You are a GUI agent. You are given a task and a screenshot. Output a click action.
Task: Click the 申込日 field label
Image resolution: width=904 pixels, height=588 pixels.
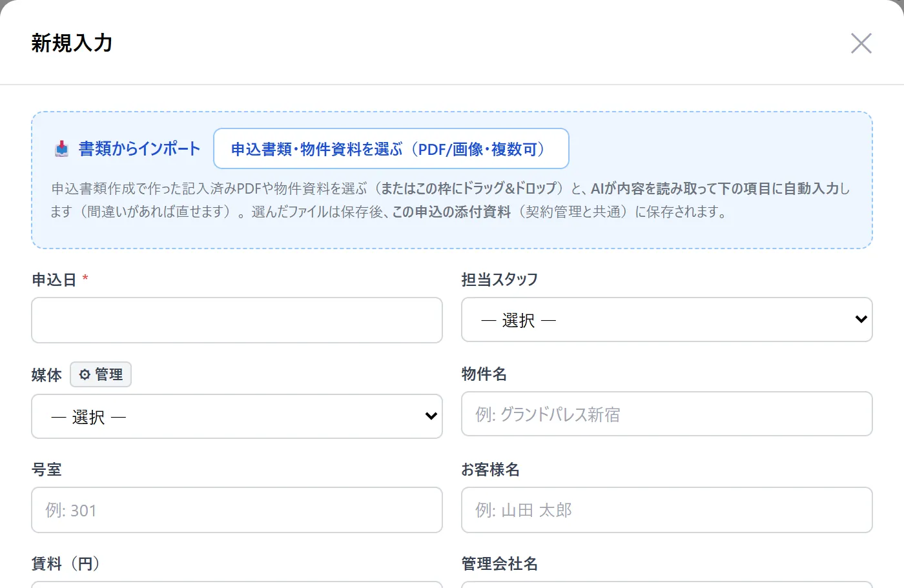click(x=54, y=279)
